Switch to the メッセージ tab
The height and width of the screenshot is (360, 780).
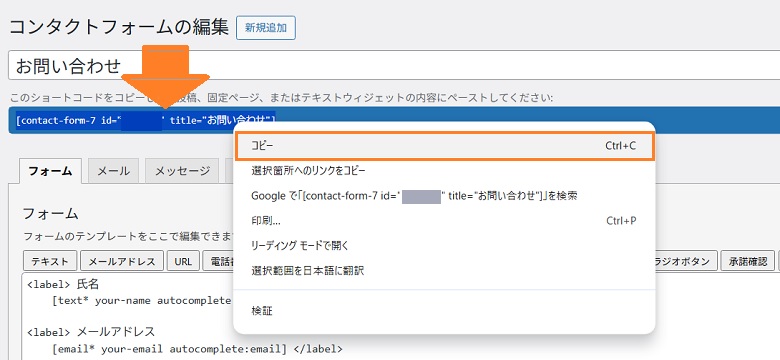182,171
